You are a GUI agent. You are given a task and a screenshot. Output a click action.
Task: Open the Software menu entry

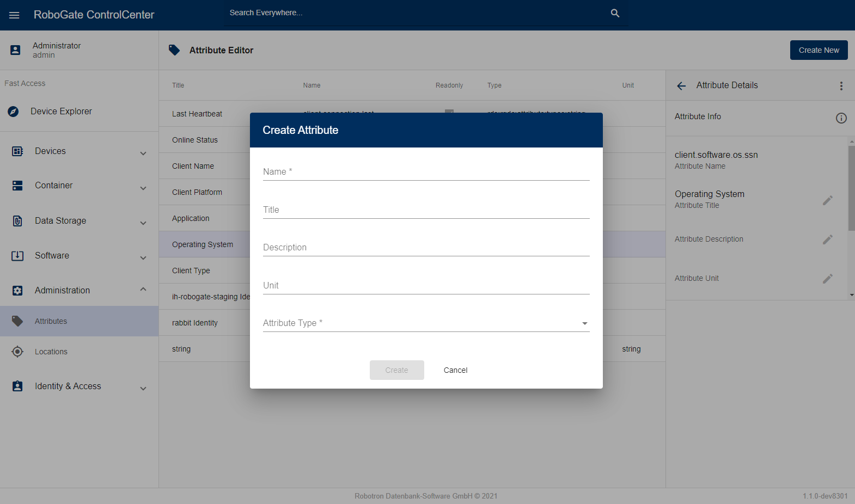click(x=79, y=256)
